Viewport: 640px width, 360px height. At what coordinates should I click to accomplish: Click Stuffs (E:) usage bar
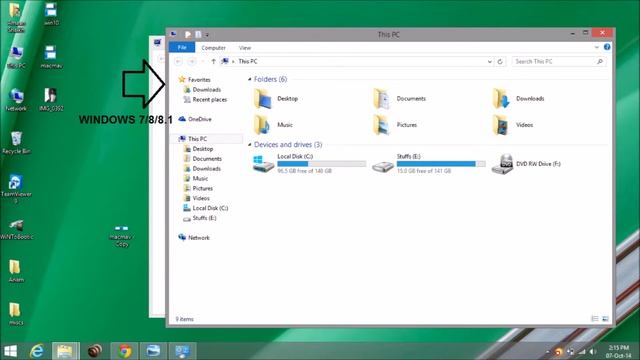coord(441,164)
